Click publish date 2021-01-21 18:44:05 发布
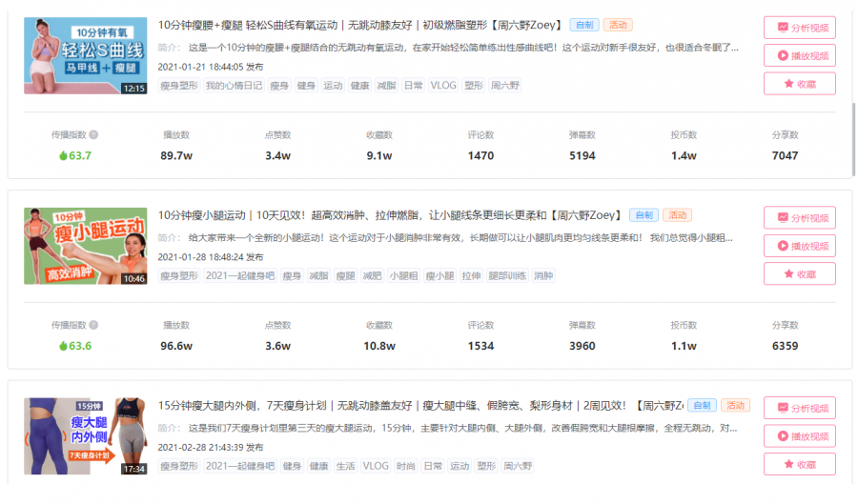 pos(211,67)
